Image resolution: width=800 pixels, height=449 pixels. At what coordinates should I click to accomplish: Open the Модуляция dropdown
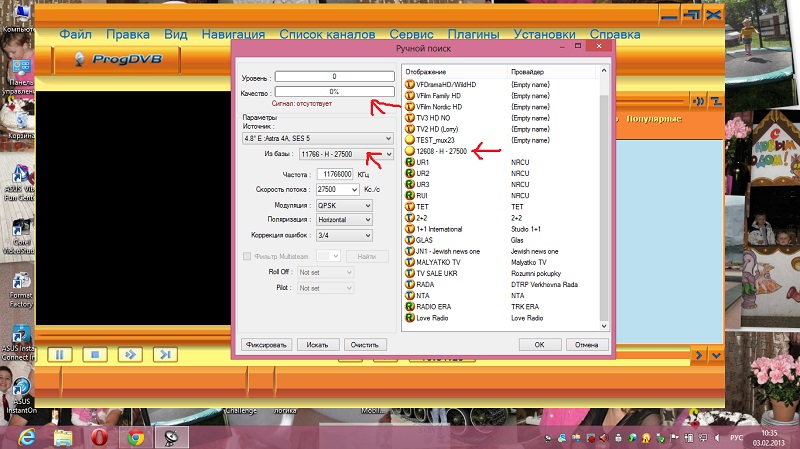(x=343, y=205)
